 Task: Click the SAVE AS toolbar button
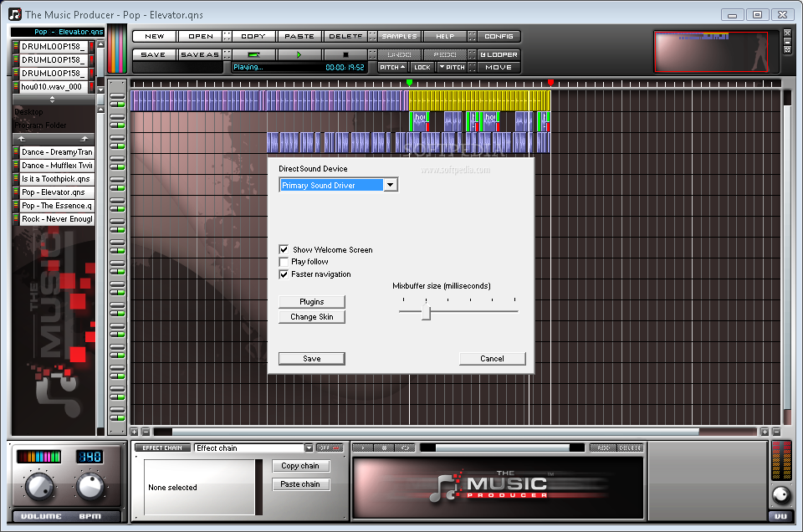[200, 54]
